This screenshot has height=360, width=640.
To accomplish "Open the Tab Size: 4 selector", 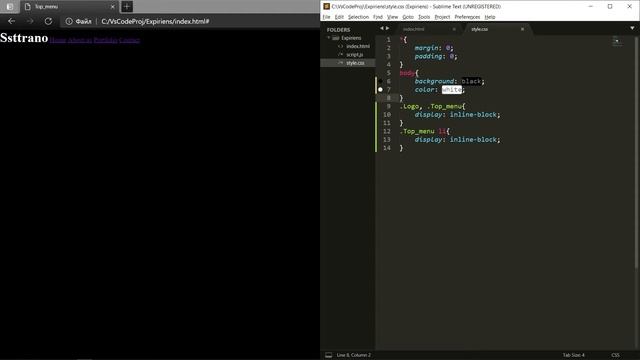I will [573, 355].
